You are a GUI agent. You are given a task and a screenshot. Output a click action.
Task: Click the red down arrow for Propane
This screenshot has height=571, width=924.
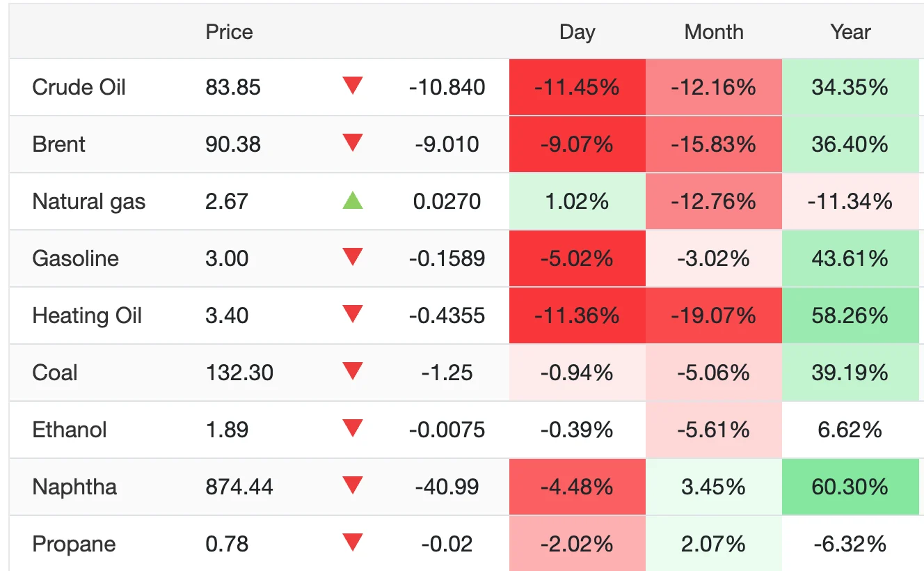353,543
